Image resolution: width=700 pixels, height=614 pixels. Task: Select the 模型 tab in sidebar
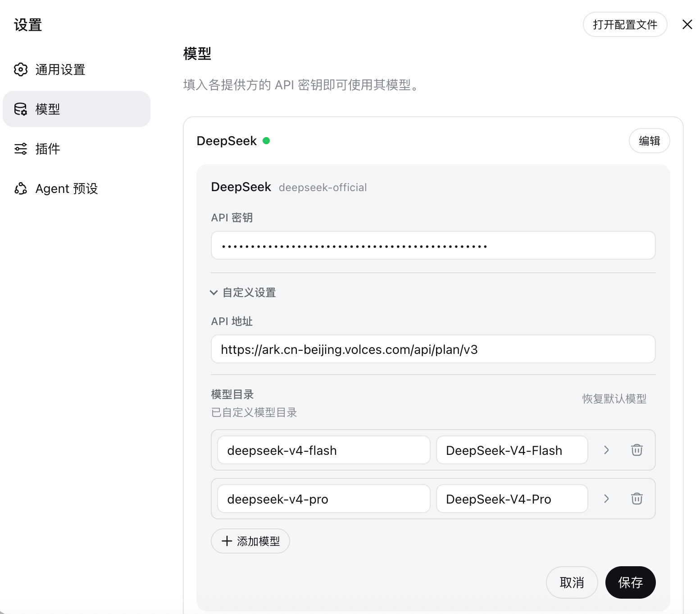(x=77, y=109)
